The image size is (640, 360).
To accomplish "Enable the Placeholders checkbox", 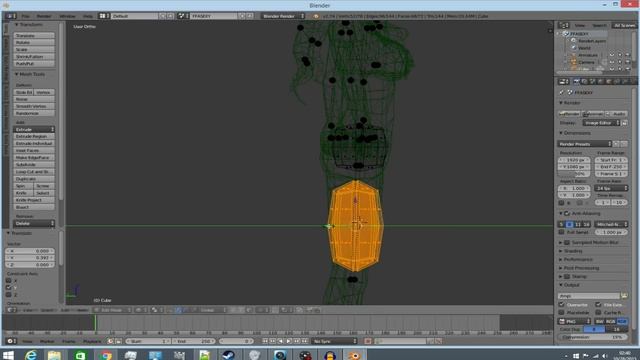I will (562, 312).
